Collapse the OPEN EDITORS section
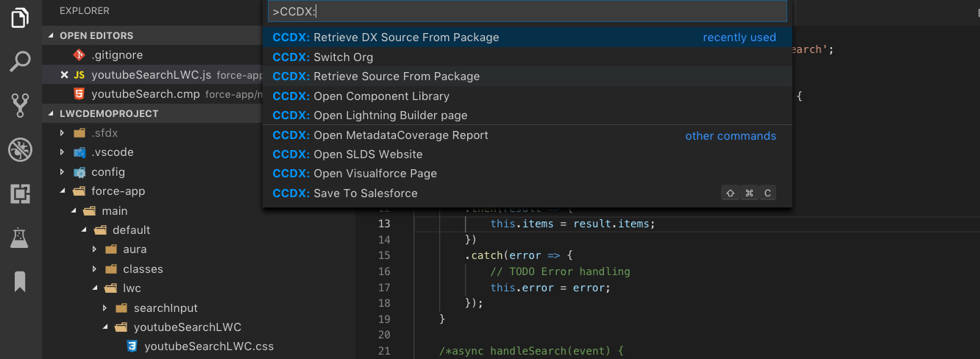The width and height of the screenshot is (980, 359). [52, 36]
